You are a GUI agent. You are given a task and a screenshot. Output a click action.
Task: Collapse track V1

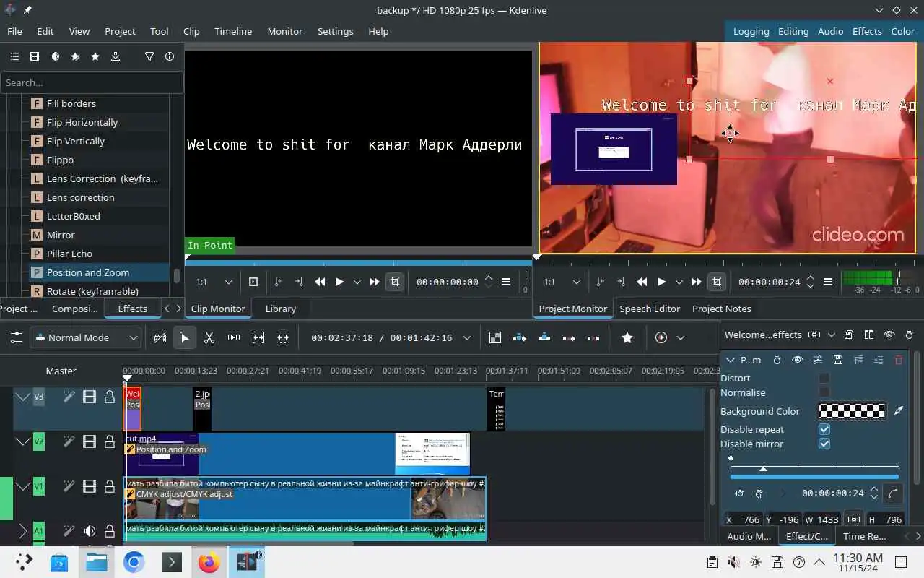pyautogui.click(x=23, y=486)
